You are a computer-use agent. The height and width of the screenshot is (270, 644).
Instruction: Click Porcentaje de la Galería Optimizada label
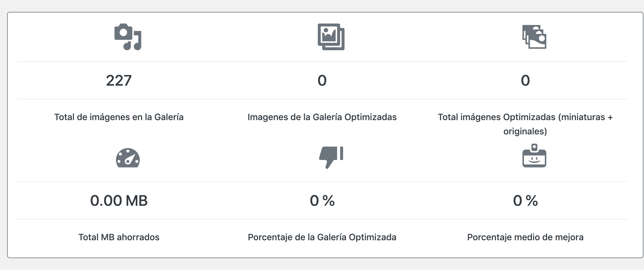point(322,237)
